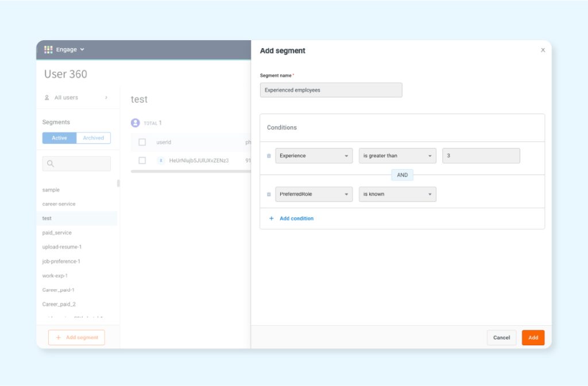Select the Career_paid-1 segment
This screenshot has height=386, width=588.
pos(59,290)
